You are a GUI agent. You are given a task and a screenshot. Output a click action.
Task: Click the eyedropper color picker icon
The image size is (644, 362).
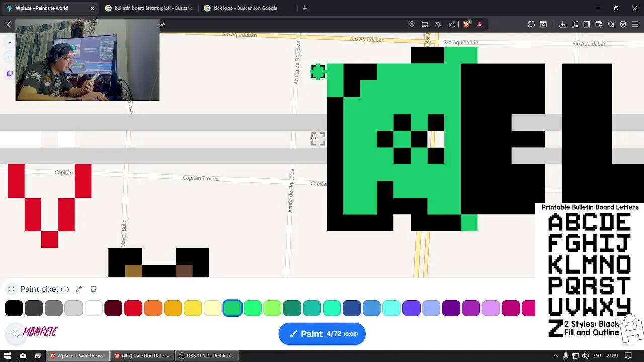(78, 289)
